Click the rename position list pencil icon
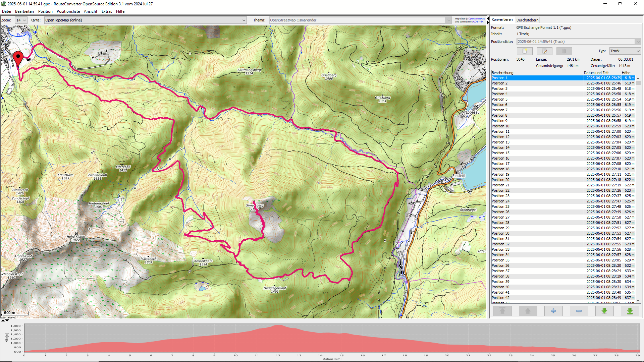 tap(544, 51)
